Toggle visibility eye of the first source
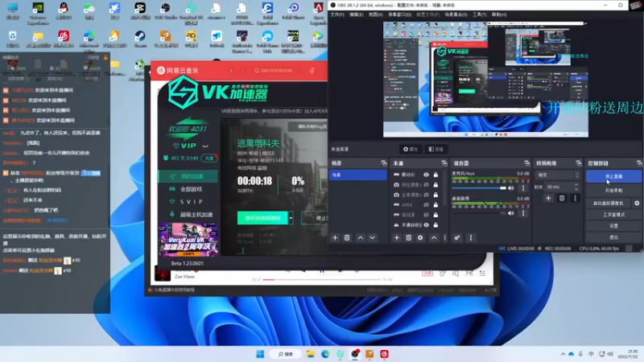 click(x=427, y=175)
